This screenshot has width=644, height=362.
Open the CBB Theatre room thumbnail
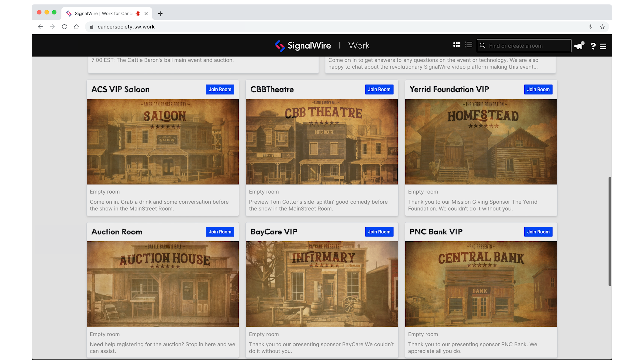point(322,141)
